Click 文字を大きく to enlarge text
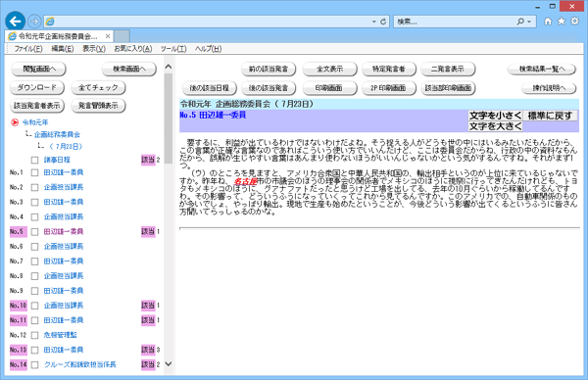The width and height of the screenshot is (588, 380). (495, 126)
